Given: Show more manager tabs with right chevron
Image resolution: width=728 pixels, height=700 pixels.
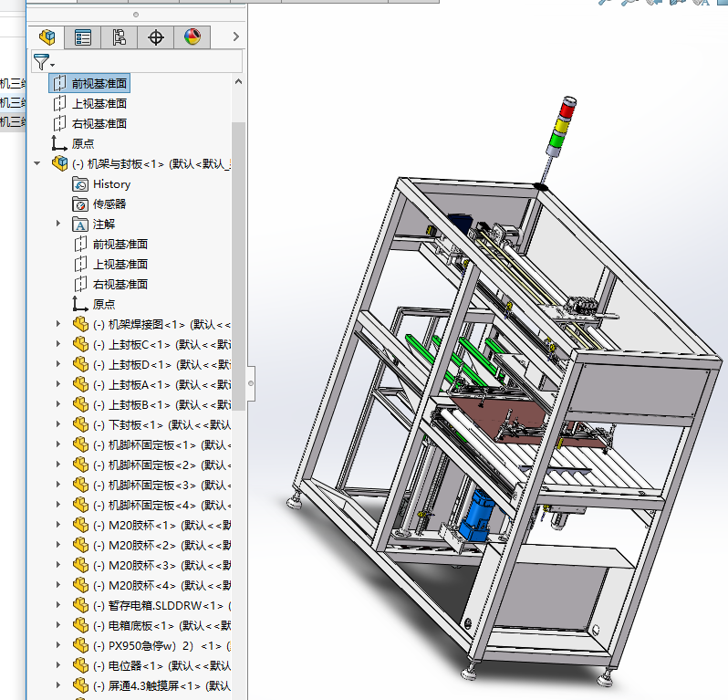Looking at the screenshot, I should pos(236,37).
